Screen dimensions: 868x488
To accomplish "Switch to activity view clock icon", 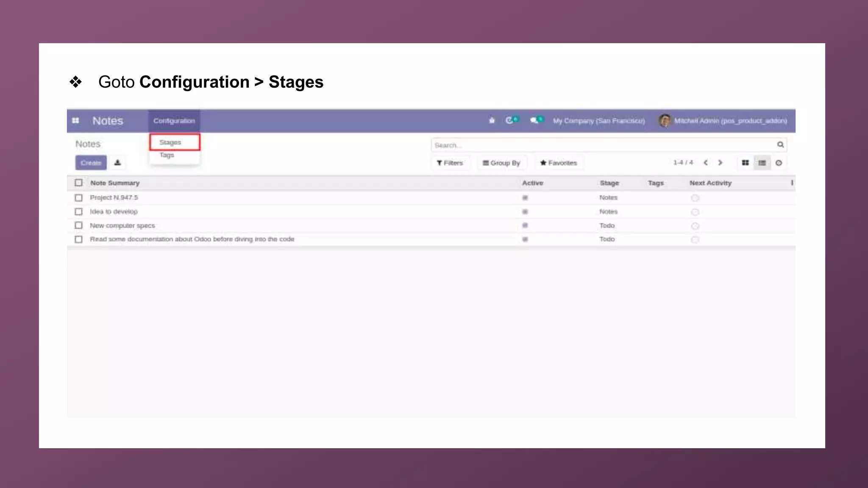I will (779, 163).
